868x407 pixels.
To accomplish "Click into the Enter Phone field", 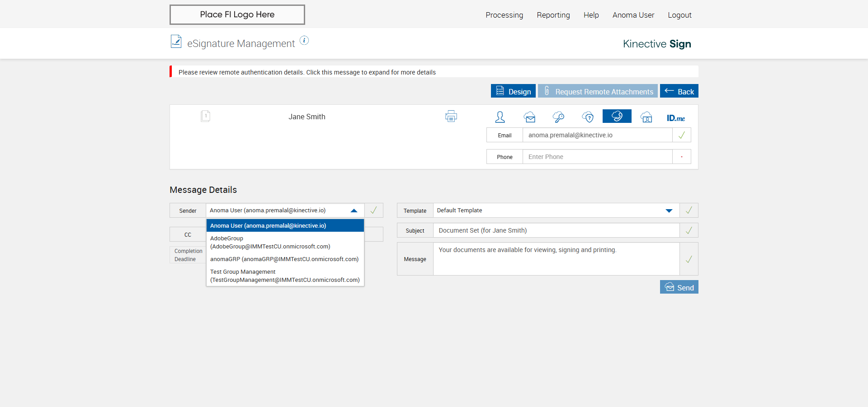I will (x=597, y=157).
